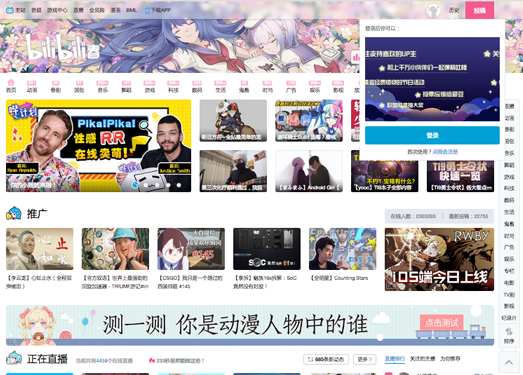Open the pink ranking chart icon in banner
The height and width of the screenshot is (375, 523).
coord(356,57)
